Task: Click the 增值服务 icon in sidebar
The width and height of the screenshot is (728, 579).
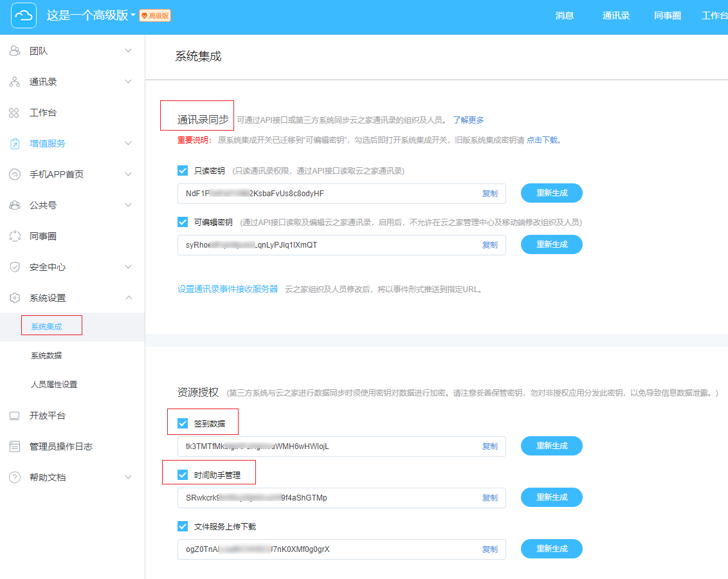Action: [x=15, y=143]
